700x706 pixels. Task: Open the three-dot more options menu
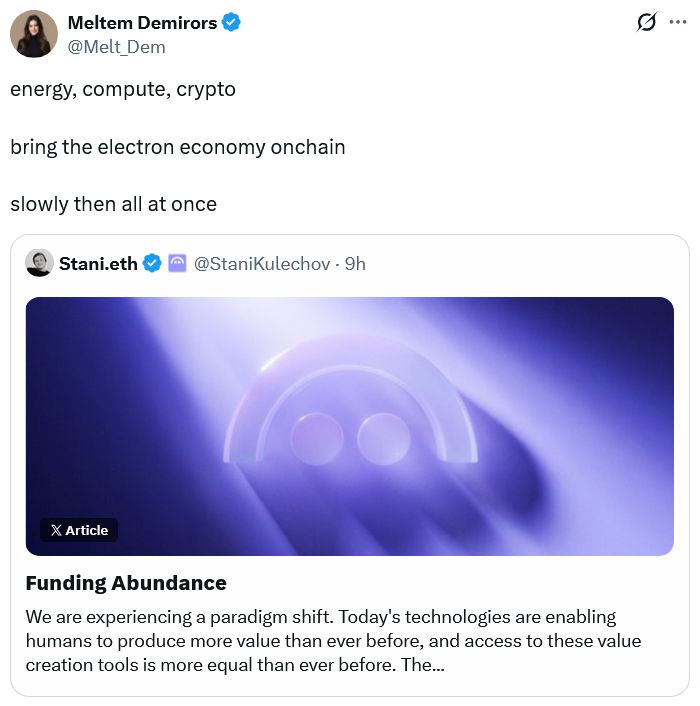pos(678,23)
